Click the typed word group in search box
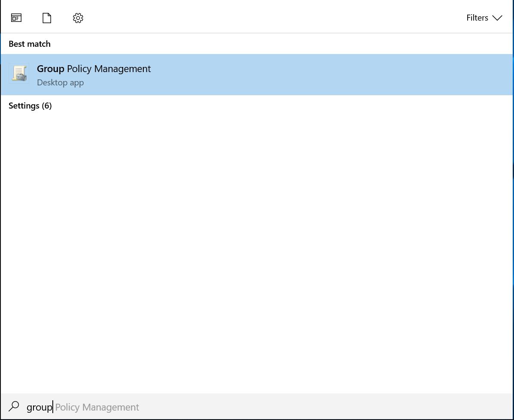Image resolution: width=514 pixels, height=420 pixels. 39,407
